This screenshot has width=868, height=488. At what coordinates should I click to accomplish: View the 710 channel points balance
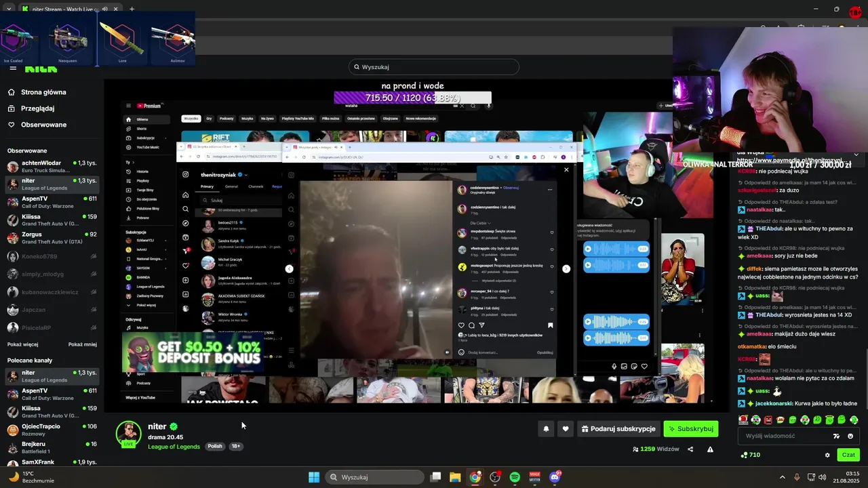750,455
